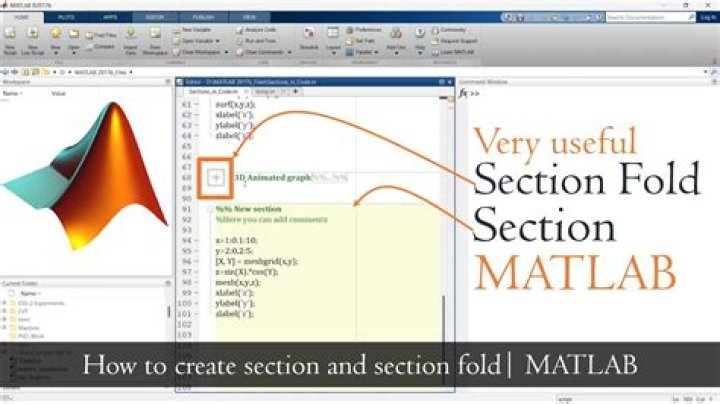720x404 pixels.
Task: Select the PhD_Work folder
Action: tap(31, 336)
